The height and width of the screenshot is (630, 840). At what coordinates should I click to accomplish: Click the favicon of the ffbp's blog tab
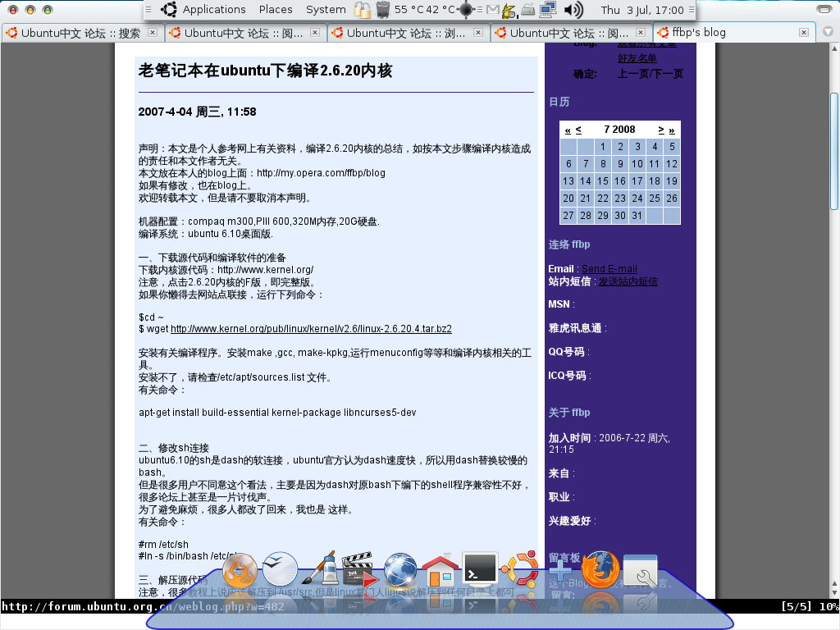click(663, 33)
